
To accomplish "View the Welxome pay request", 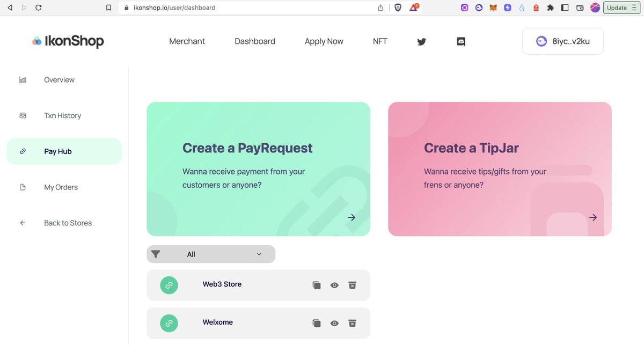I will [334, 323].
